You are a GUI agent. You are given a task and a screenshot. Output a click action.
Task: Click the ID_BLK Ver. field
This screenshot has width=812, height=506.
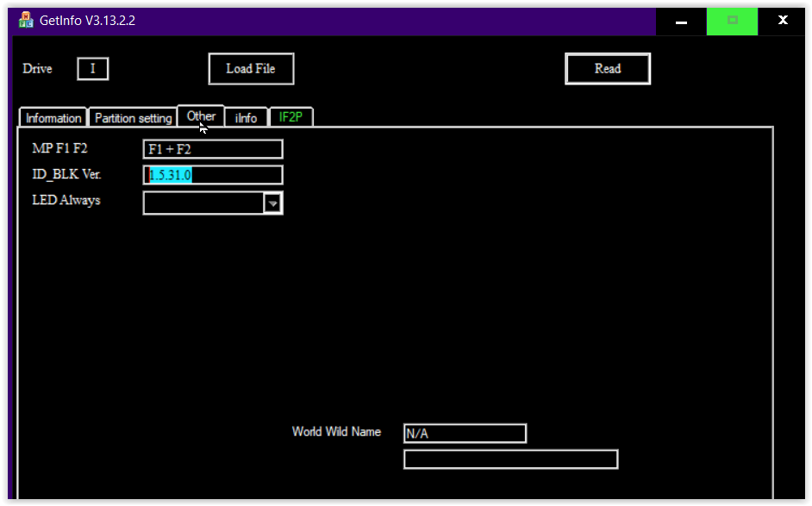(x=212, y=174)
